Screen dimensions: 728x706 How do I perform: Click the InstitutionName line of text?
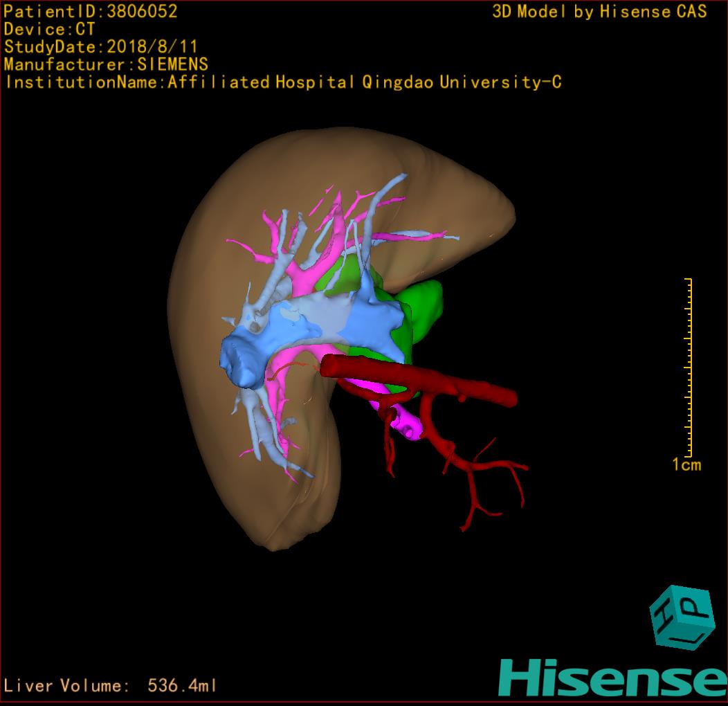coord(283,82)
